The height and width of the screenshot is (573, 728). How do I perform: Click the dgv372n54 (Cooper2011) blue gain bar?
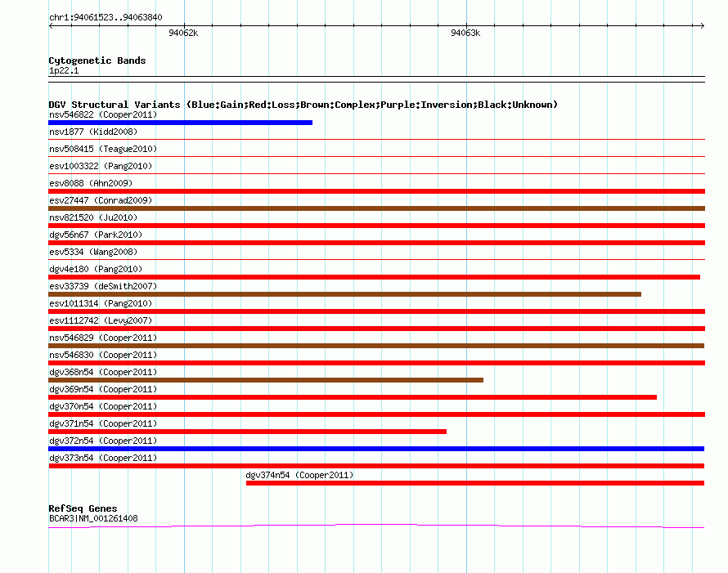pos(376,449)
